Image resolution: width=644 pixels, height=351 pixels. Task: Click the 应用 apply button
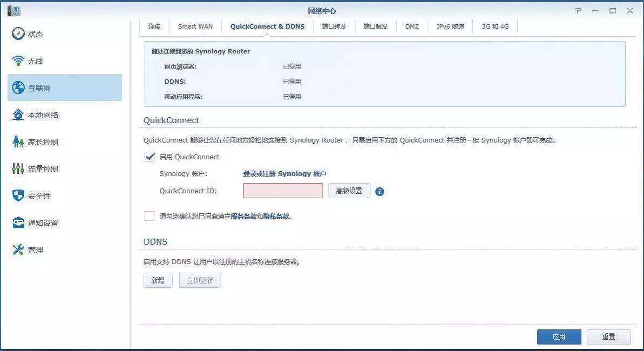point(559,336)
